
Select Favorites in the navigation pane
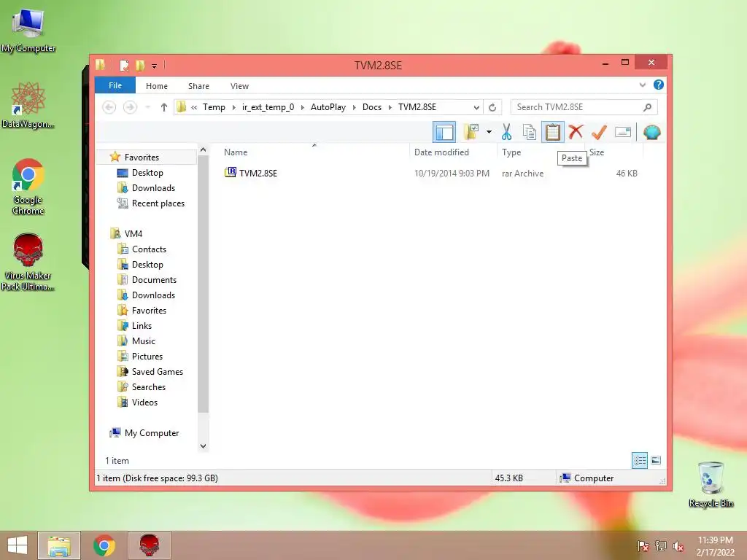pyautogui.click(x=142, y=157)
